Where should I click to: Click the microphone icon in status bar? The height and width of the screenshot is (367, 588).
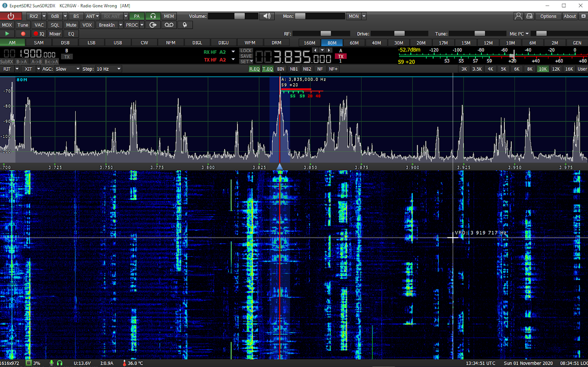pos(51,363)
